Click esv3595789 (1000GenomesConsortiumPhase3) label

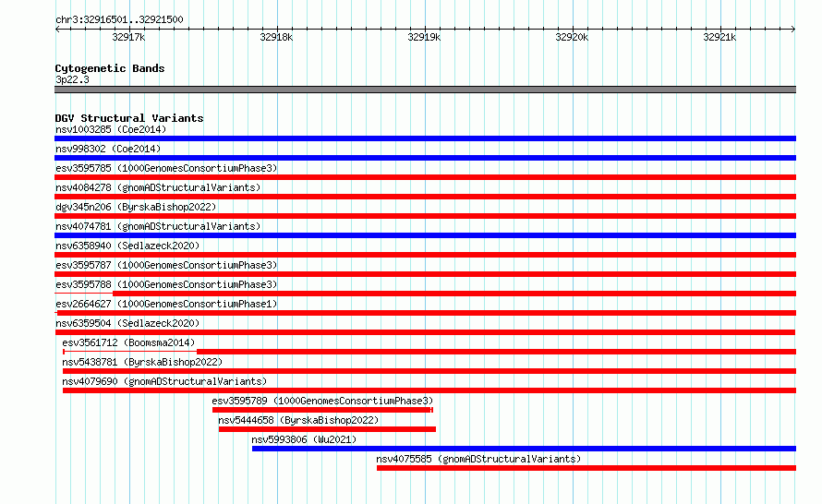click(x=322, y=401)
